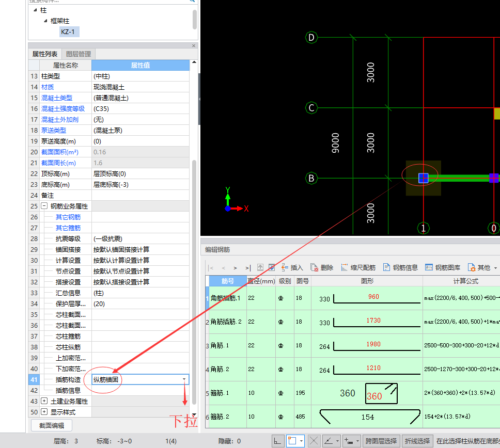Go to next rebar row arrow
Screen dimensions: 500x448
[x=236, y=268]
